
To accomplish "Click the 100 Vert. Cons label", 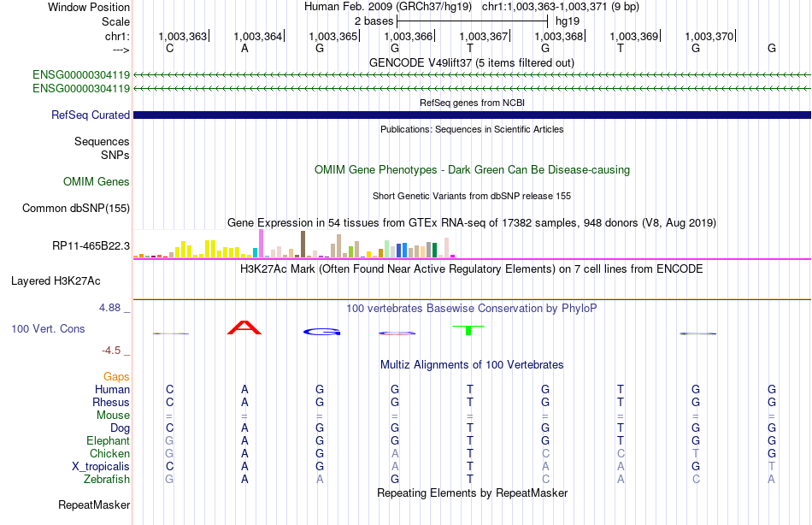I will pyautogui.click(x=48, y=328).
